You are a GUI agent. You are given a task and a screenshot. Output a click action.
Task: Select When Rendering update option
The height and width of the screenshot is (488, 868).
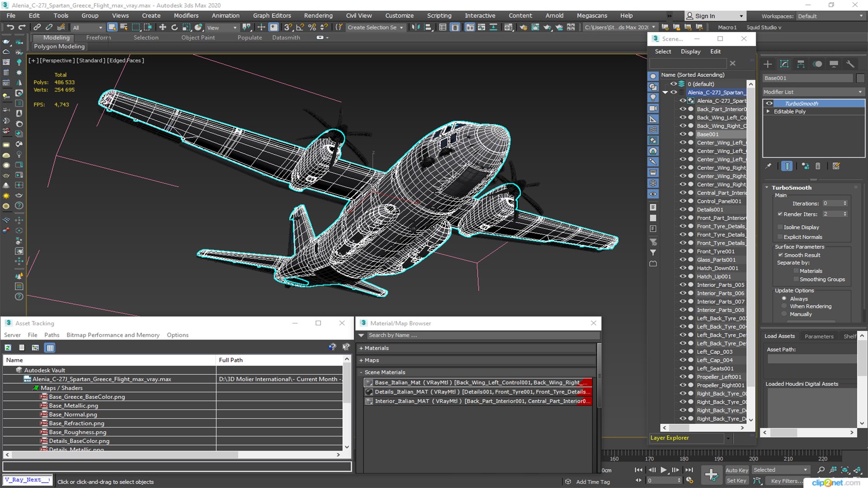pyautogui.click(x=784, y=306)
